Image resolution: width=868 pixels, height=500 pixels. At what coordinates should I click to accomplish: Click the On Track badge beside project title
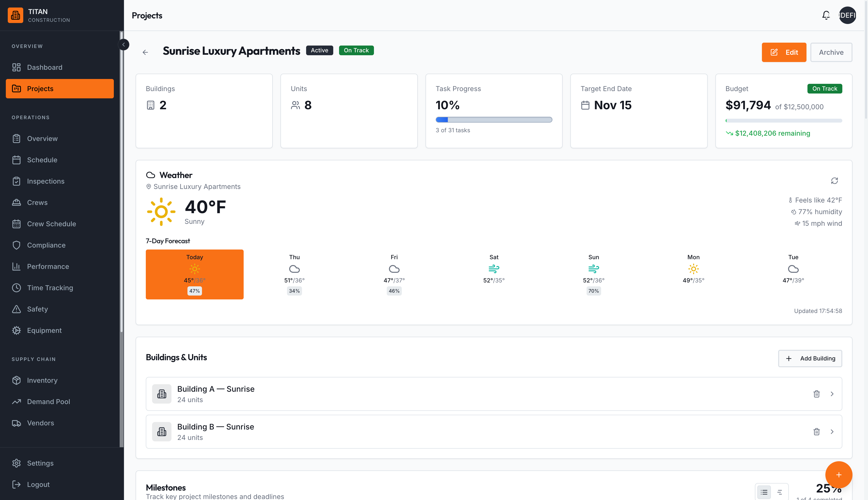[356, 50]
